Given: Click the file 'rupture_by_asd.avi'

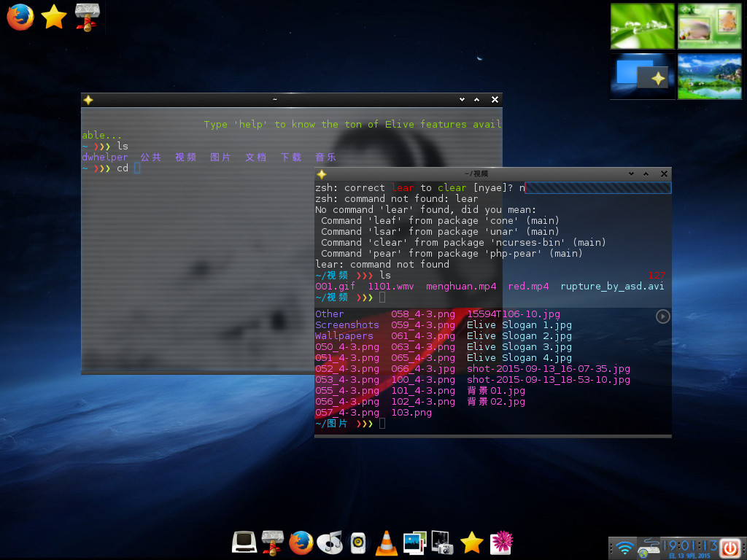Looking at the screenshot, I should (x=612, y=286).
